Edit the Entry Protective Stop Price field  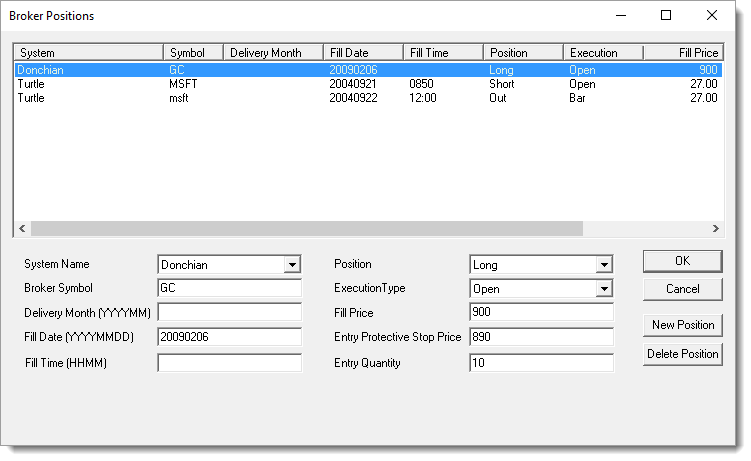540,337
